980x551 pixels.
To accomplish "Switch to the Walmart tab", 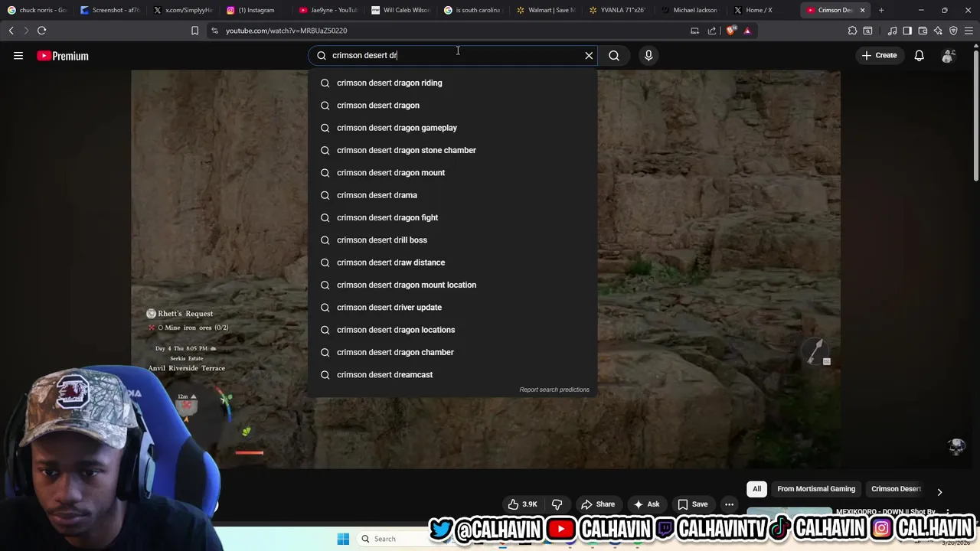I will [x=547, y=10].
